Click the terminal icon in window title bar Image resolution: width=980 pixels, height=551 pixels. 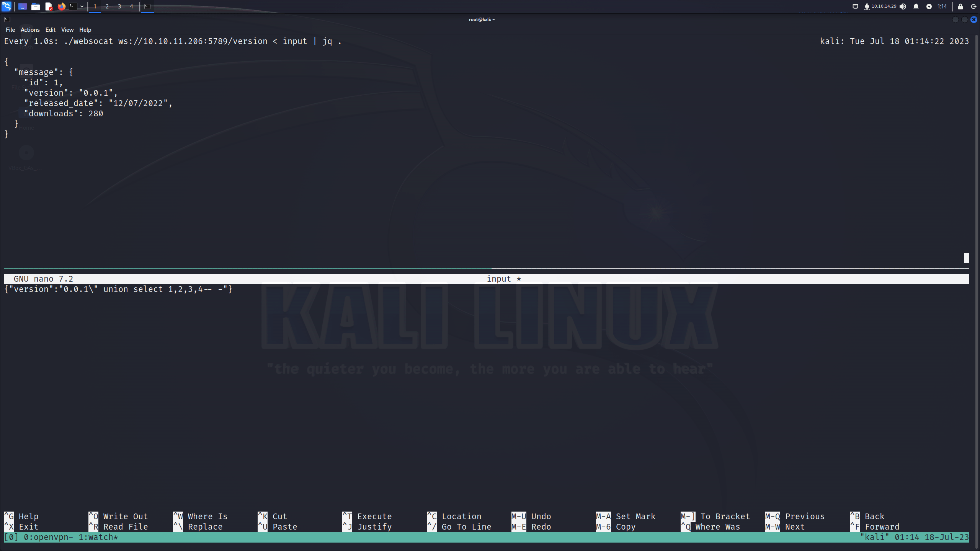(x=7, y=20)
